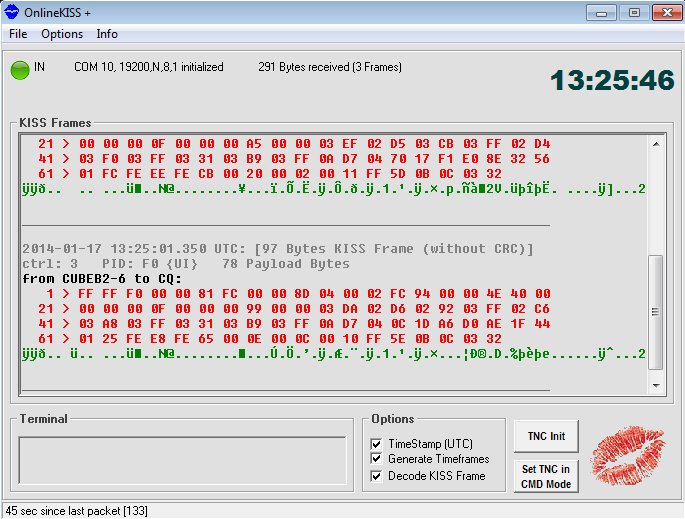Click the red lips KISS logo

pyautogui.click(x=628, y=456)
